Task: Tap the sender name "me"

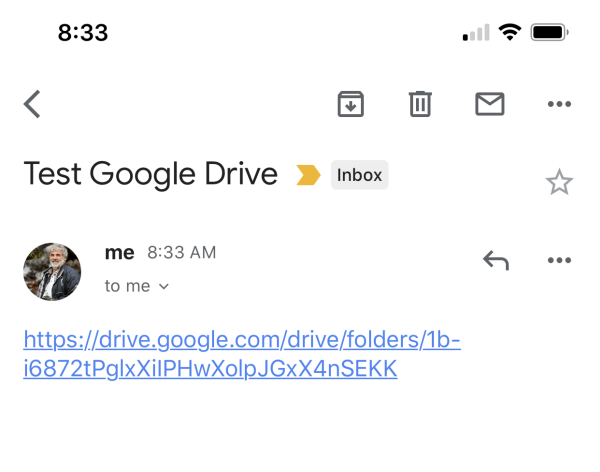Action: click(119, 253)
